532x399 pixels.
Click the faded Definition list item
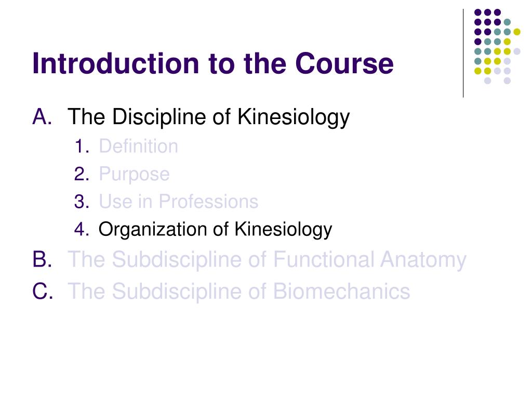pyautogui.click(x=138, y=146)
